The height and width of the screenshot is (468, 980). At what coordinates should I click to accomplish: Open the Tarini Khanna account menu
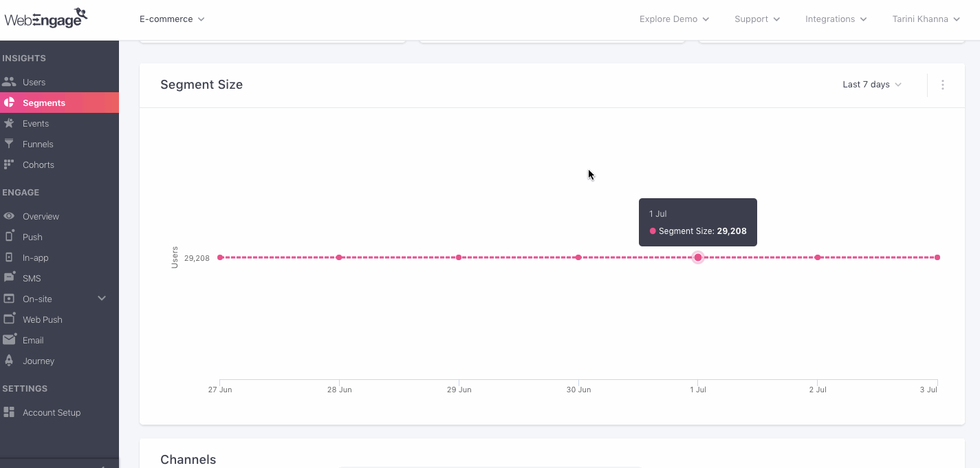(x=925, y=19)
